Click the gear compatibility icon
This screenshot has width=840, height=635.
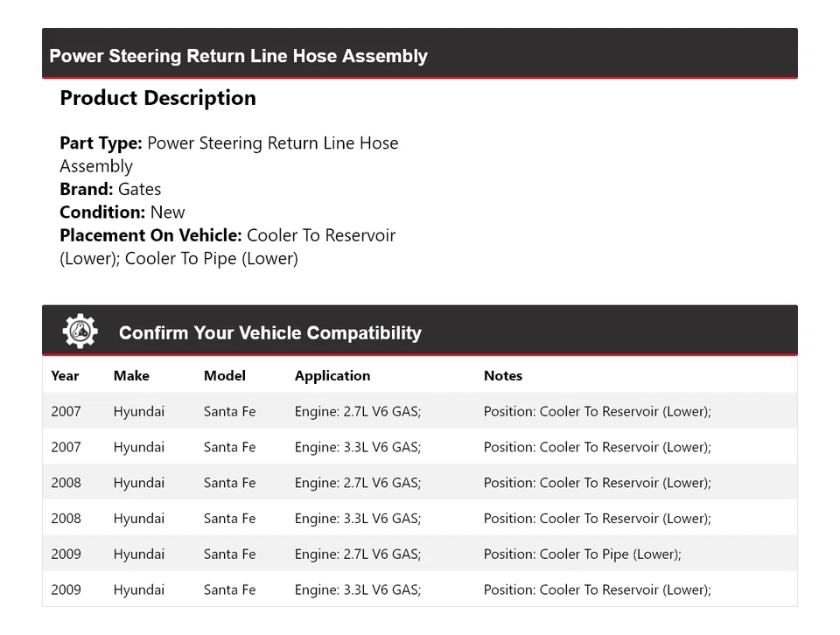(x=80, y=331)
